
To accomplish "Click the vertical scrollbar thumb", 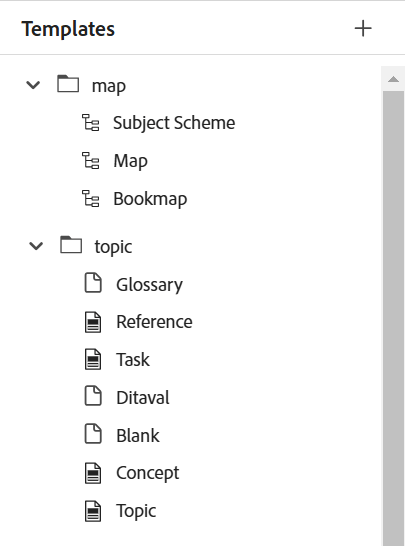I will [x=394, y=318].
